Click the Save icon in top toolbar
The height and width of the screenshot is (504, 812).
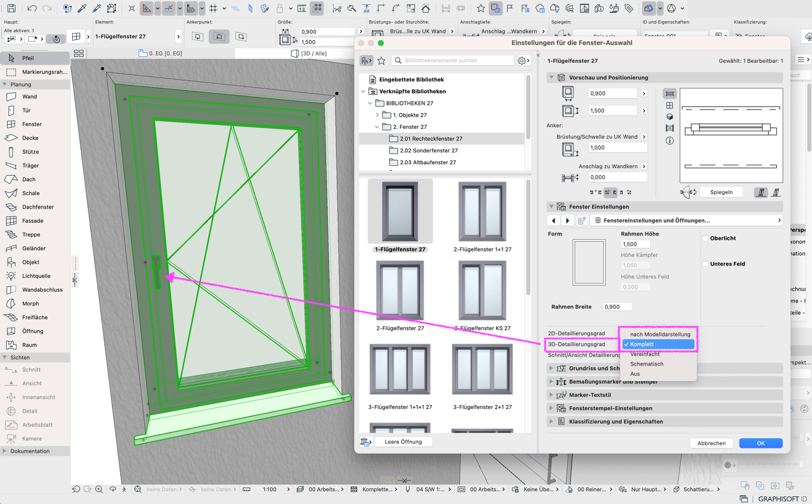(12, 9)
